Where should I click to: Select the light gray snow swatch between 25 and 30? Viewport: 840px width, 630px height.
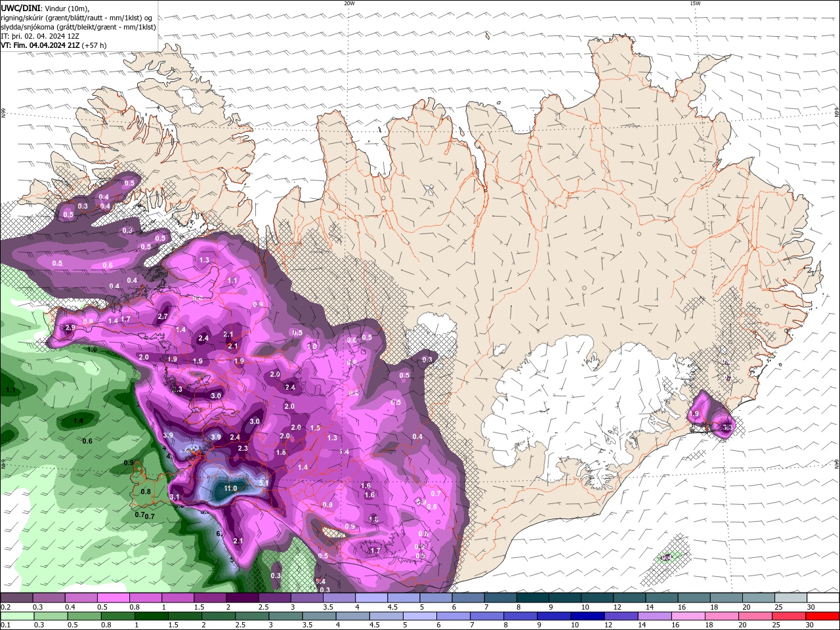(x=791, y=598)
